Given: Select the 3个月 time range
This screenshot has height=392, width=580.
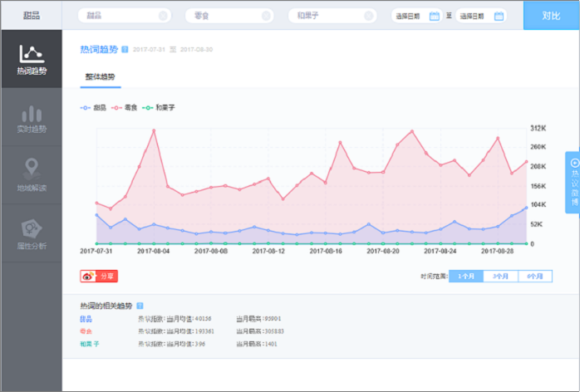Looking at the screenshot, I should [500, 276].
